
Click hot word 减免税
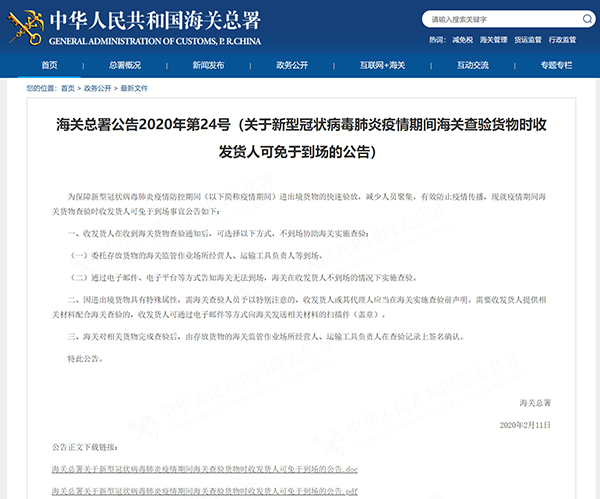click(463, 40)
